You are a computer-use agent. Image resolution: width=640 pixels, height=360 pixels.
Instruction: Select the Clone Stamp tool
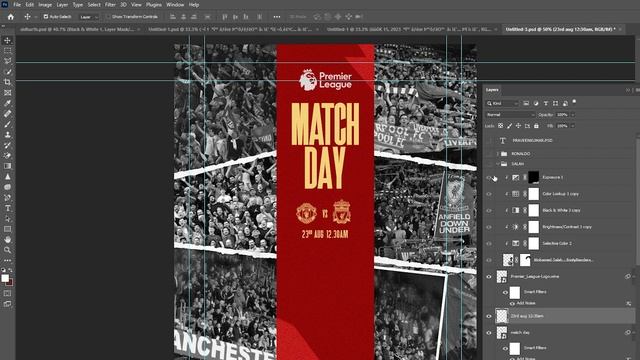pyautogui.click(x=7, y=135)
